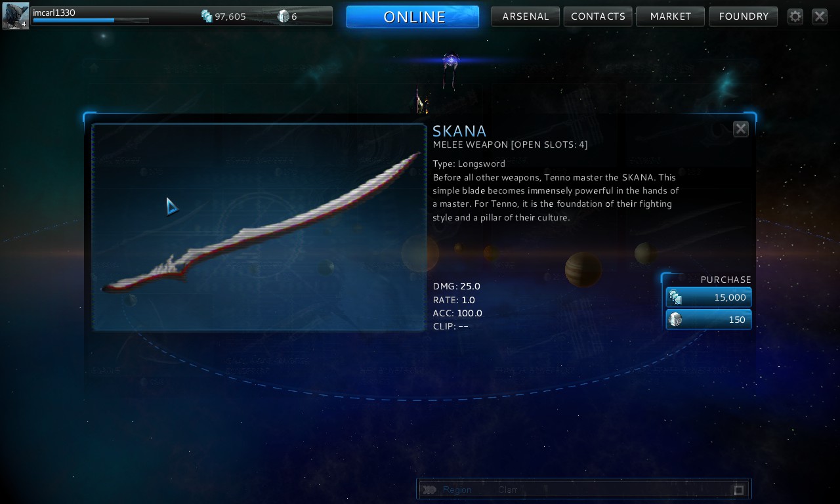Purchase Skana with 150 platinum
This screenshot has height=504, width=840.
pyautogui.click(x=709, y=320)
